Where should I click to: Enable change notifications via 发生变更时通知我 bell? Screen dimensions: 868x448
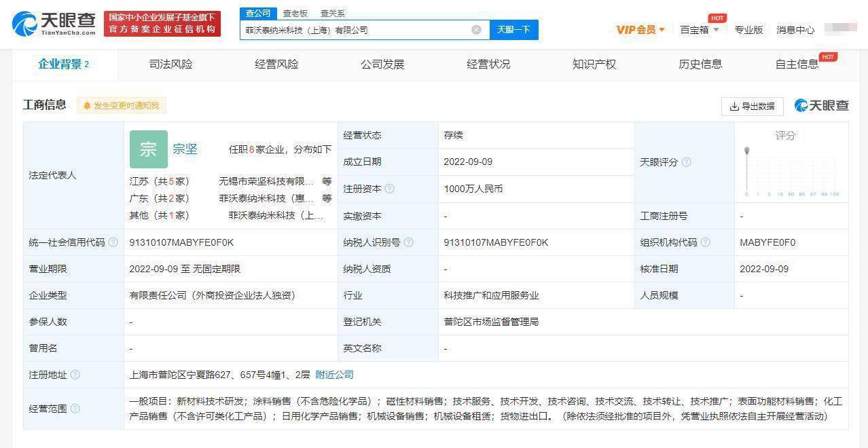[122, 106]
